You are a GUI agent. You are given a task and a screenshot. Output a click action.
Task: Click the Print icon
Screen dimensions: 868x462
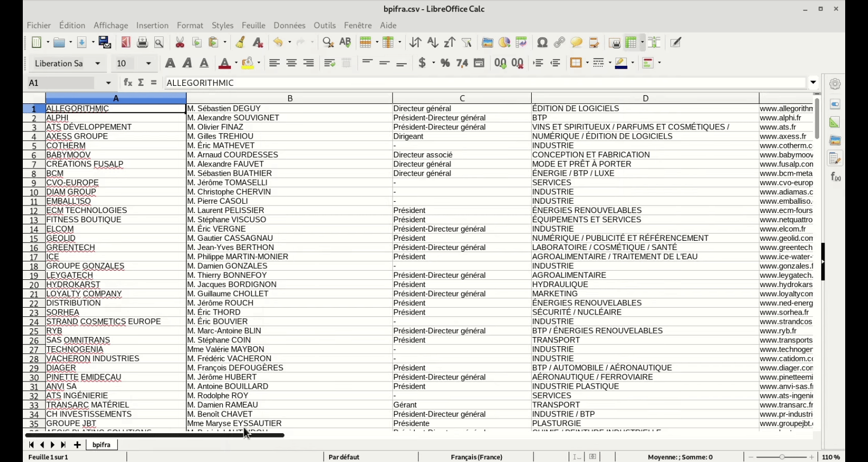(142, 42)
